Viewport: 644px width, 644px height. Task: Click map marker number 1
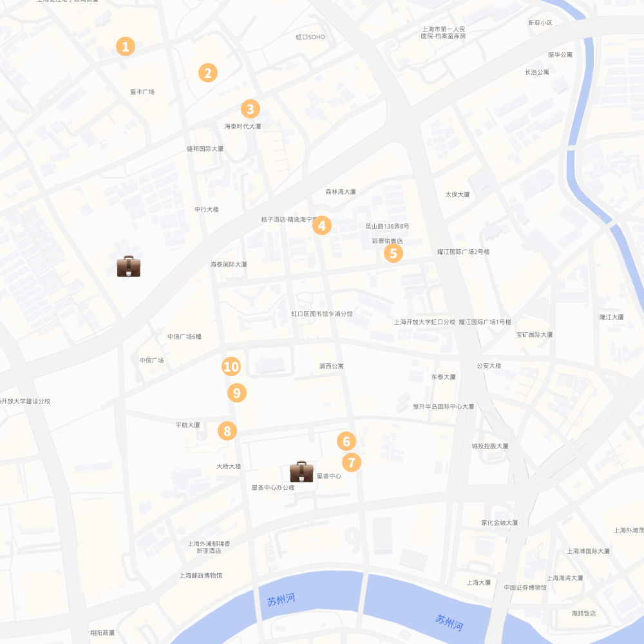coord(126,46)
